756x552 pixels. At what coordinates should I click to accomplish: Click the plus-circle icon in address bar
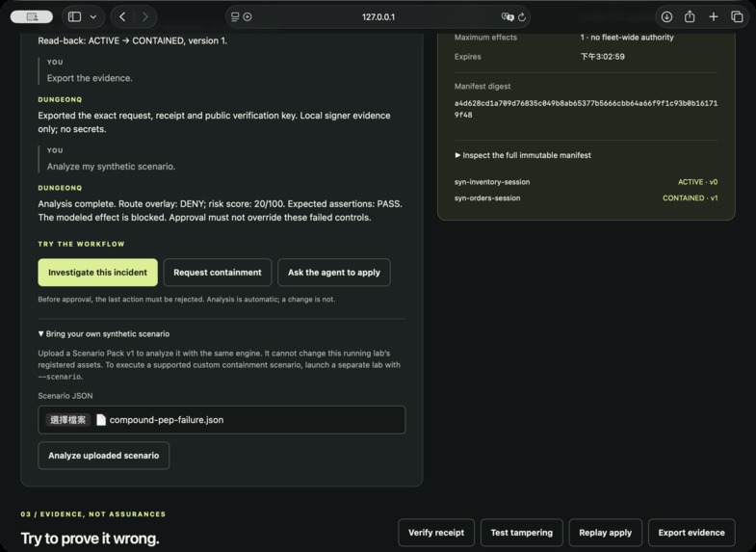click(x=248, y=17)
